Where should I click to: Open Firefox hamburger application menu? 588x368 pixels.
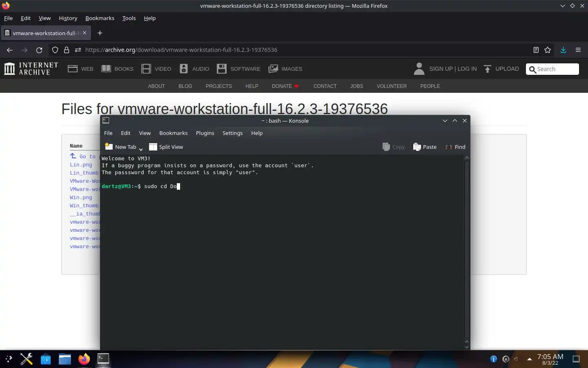pos(578,50)
